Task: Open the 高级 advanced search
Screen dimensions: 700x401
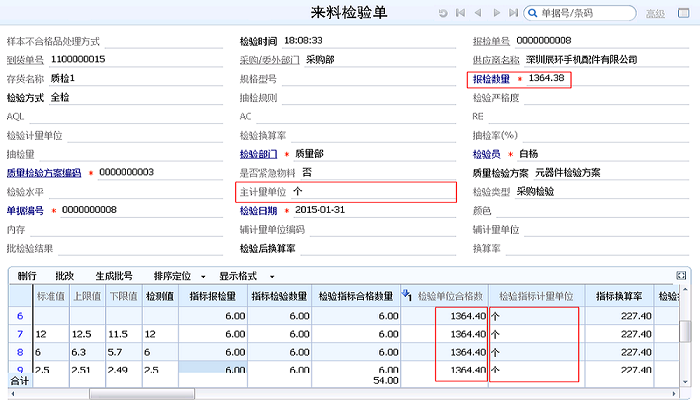Action: coord(655,13)
